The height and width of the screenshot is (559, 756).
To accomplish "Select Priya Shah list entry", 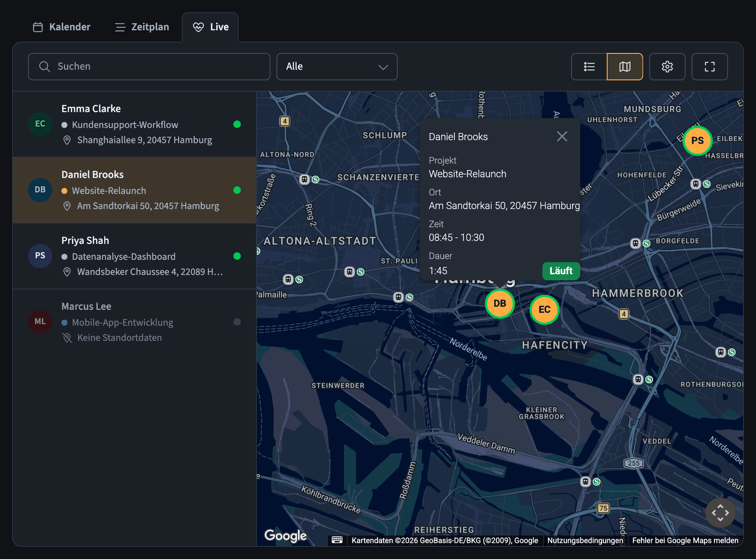I will click(135, 256).
